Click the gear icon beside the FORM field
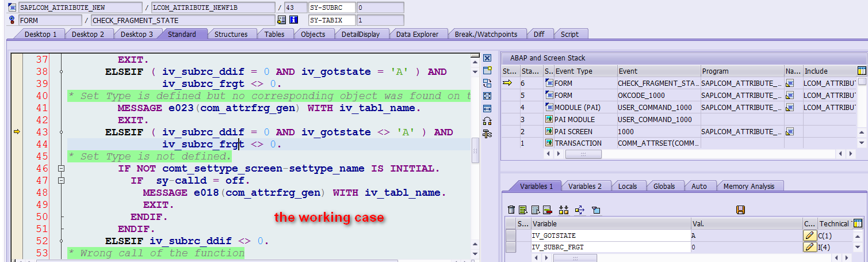Screen dimensions: 868x262 coord(13,20)
